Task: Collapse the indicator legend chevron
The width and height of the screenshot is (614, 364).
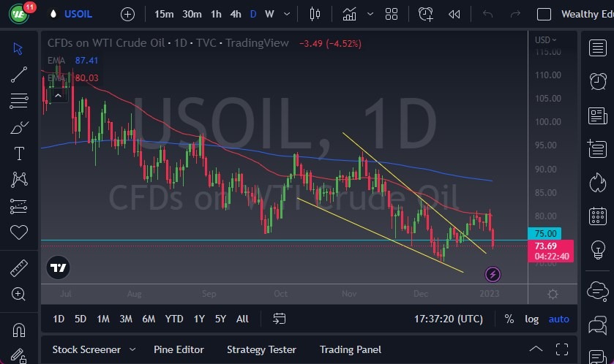Action: [60, 94]
